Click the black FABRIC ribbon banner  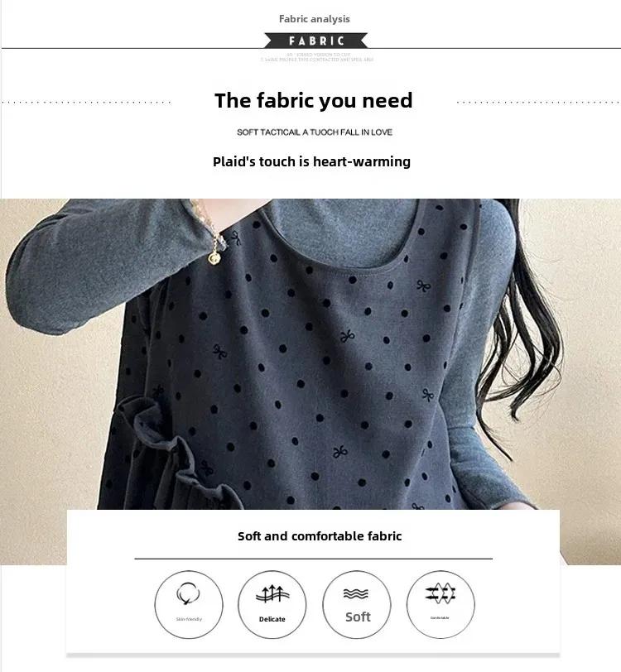tap(316, 41)
